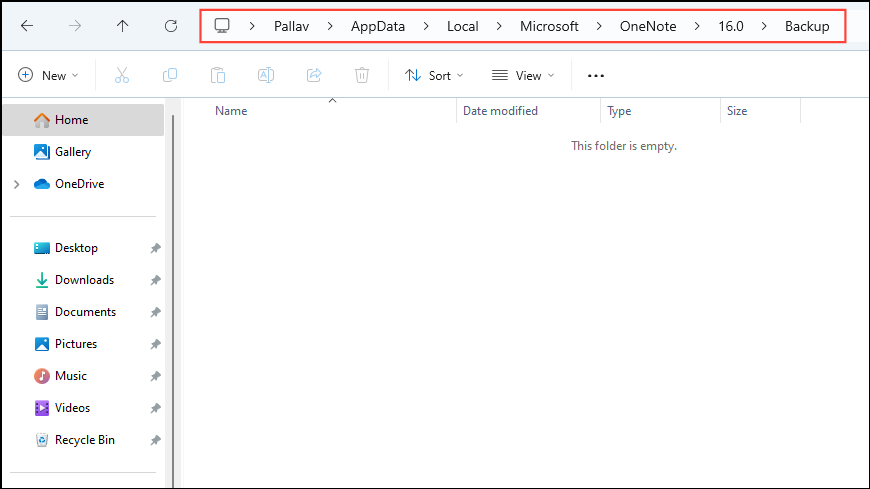Jump to AppData folder in breadcrumb
Screen dimensions: 870x489
(x=378, y=26)
